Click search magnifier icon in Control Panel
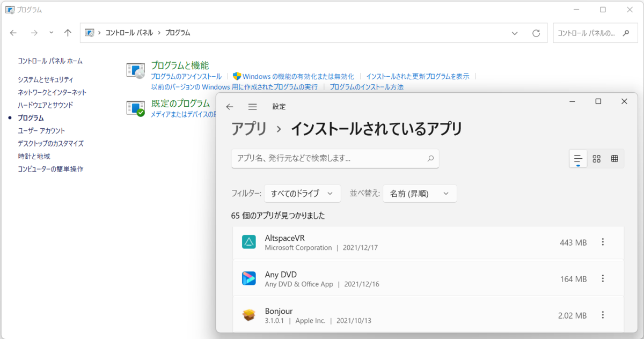 (626, 33)
